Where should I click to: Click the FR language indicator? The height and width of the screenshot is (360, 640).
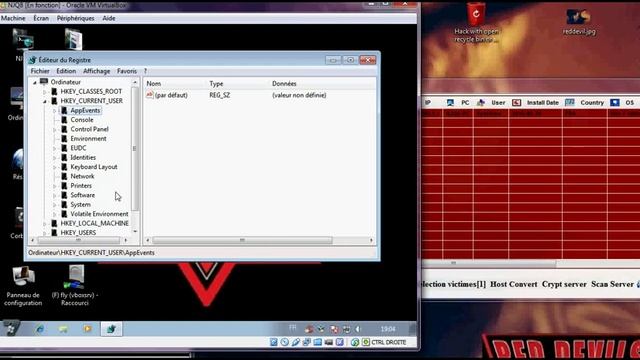click(293, 328)
